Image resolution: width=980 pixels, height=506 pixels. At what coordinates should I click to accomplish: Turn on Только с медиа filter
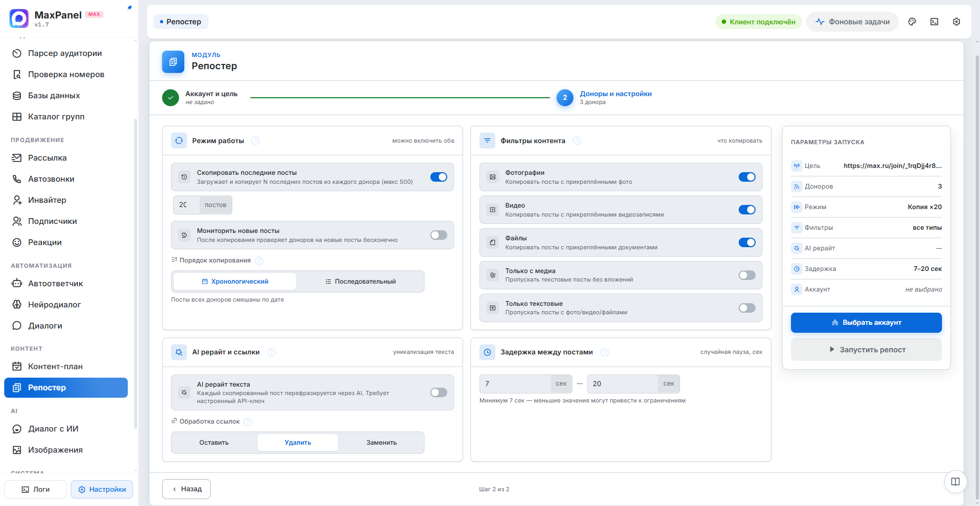747,275
